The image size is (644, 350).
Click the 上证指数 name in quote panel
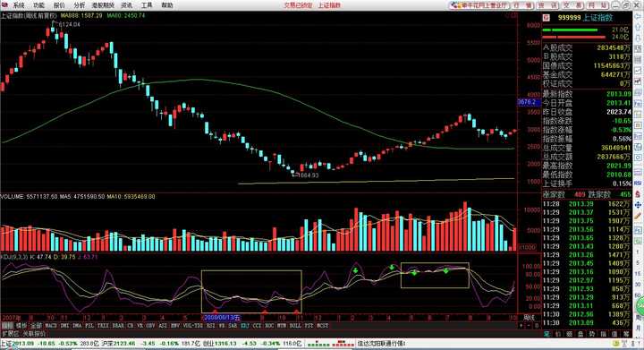click(598, 18)
